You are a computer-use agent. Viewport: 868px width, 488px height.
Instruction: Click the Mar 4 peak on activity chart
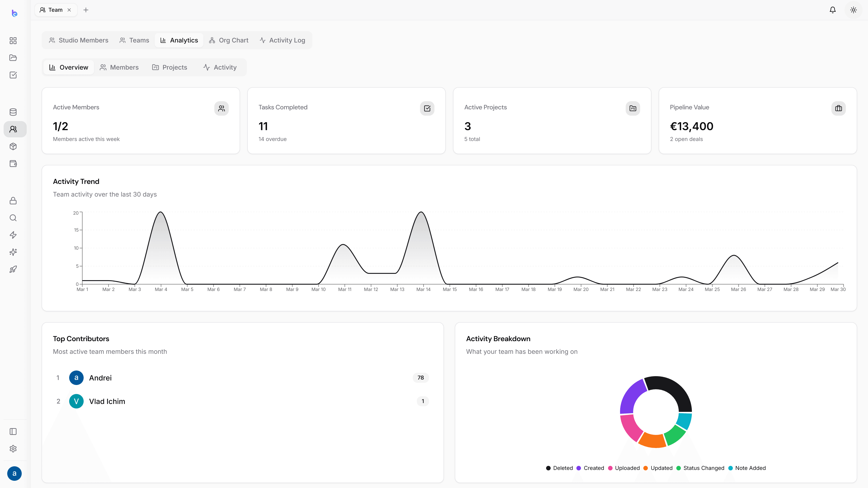(x=161, y=212)
